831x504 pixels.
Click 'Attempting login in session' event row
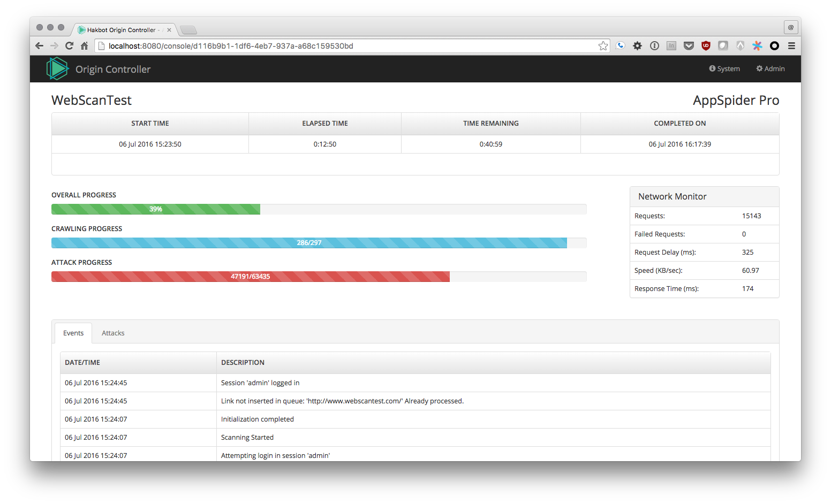(415, 454)
